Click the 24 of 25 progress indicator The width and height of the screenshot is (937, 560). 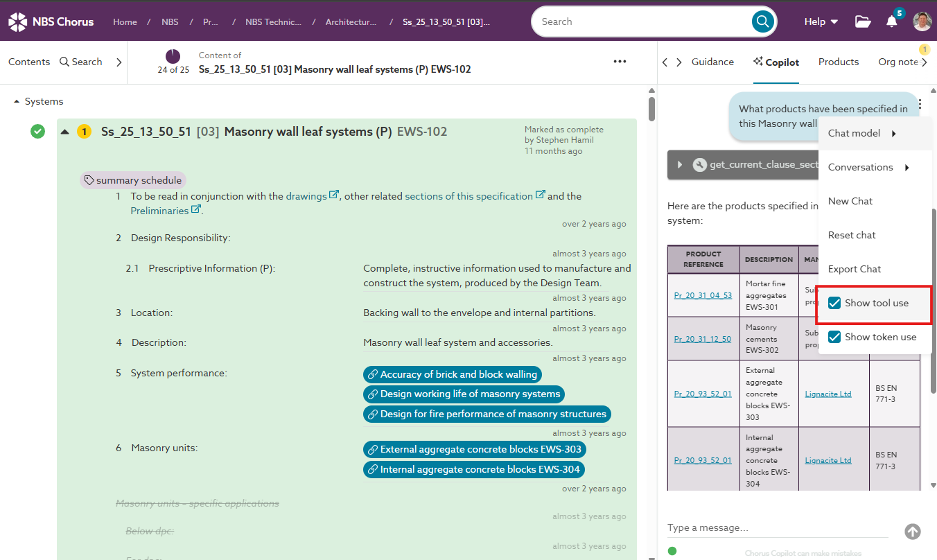tap(173, 62)
